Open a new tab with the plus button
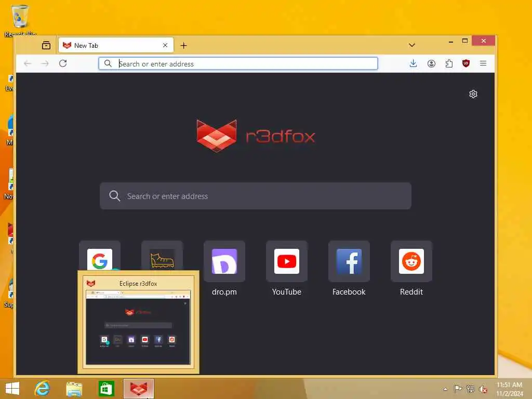Image resolution: width=532 pixels, height=399 pixels. [183, 46]
